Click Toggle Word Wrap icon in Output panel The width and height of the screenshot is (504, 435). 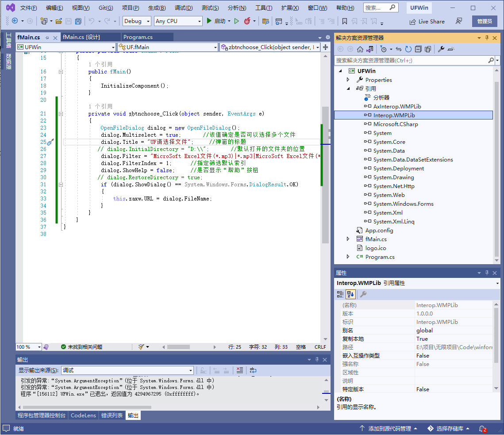click(253, 370)
